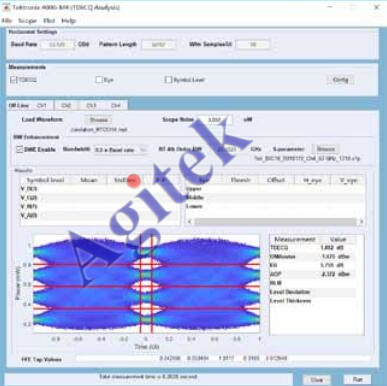387x386 pixels.
Task: Open the Scope menu
Action: [27, 21]
